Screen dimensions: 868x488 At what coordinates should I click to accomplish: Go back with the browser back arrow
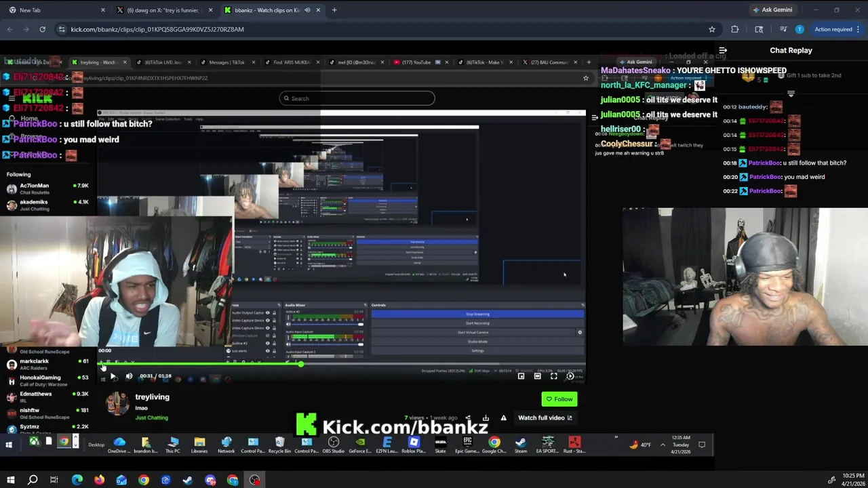10,29
